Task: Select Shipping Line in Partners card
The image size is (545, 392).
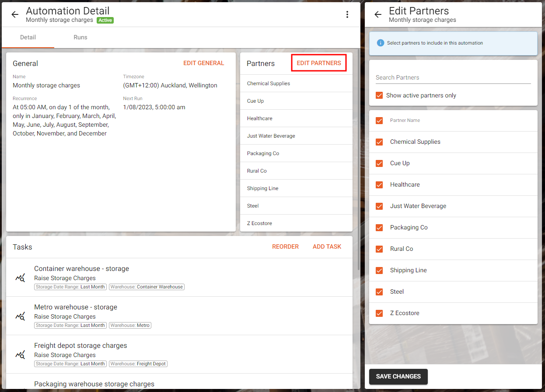Action: click(296, 188)
